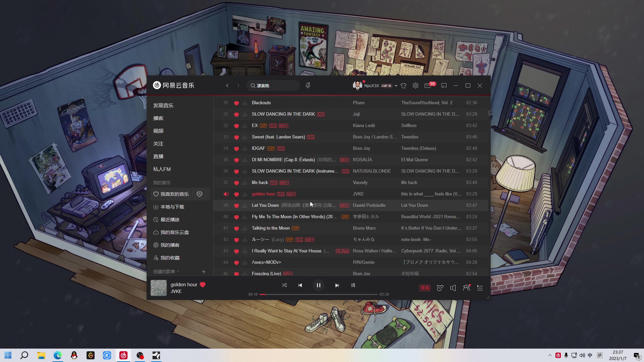Click the voice search microphone icon

pos(308,85)
